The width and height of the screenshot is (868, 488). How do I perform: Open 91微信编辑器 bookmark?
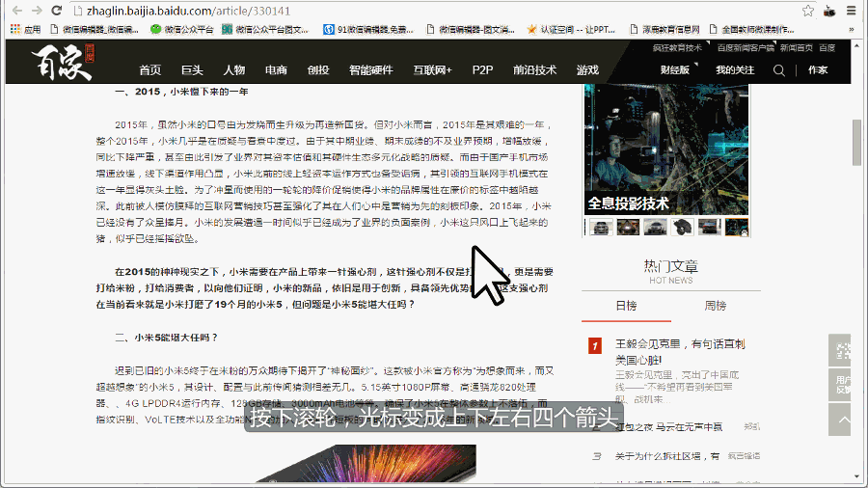click(368, 29)
